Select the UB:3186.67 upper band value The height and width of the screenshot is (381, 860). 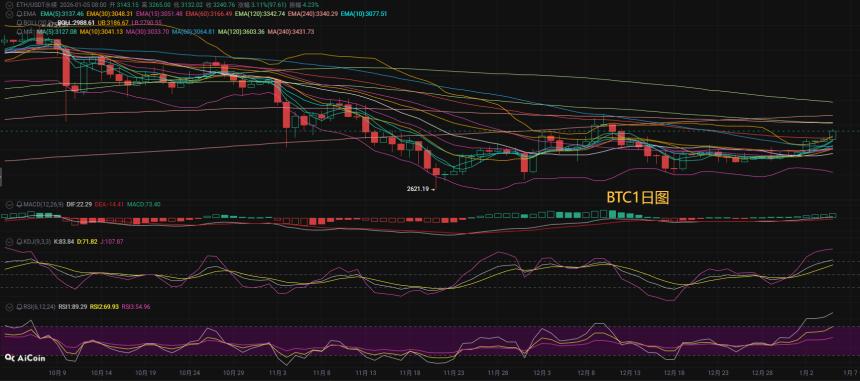coord(113,22)
